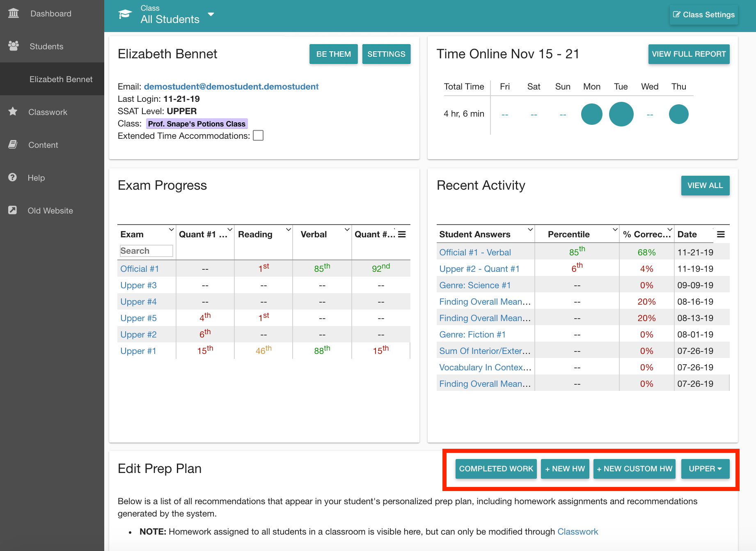Click the Help question mark icon
The width and height of the screenshot is (756, 551).
tap(13, 177)
